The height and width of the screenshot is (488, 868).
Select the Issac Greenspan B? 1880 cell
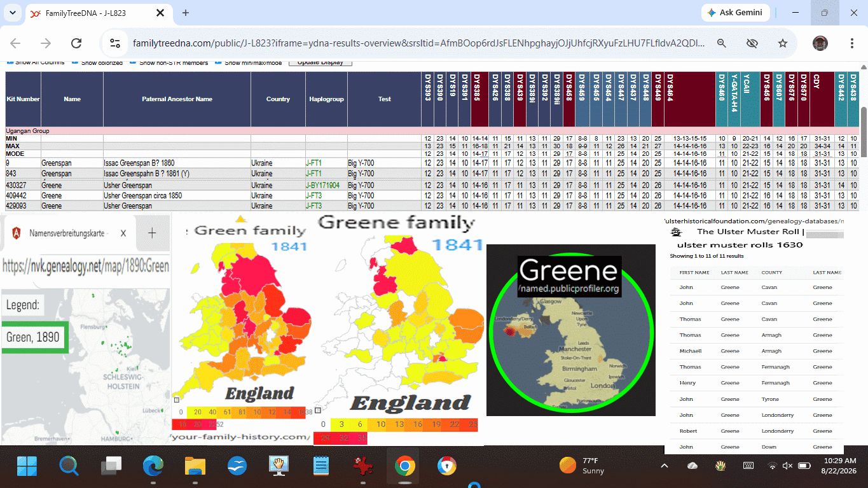coord(177,164)
